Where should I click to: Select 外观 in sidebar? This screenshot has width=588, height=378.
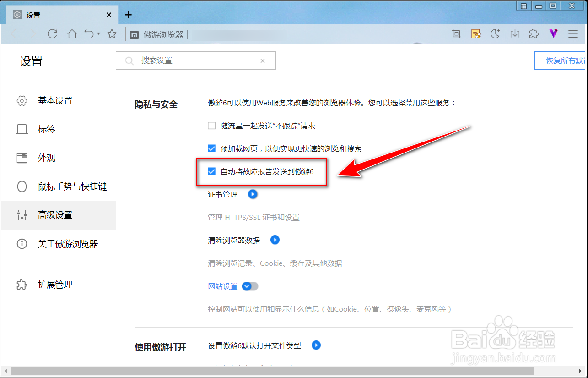tap(59, 158)
